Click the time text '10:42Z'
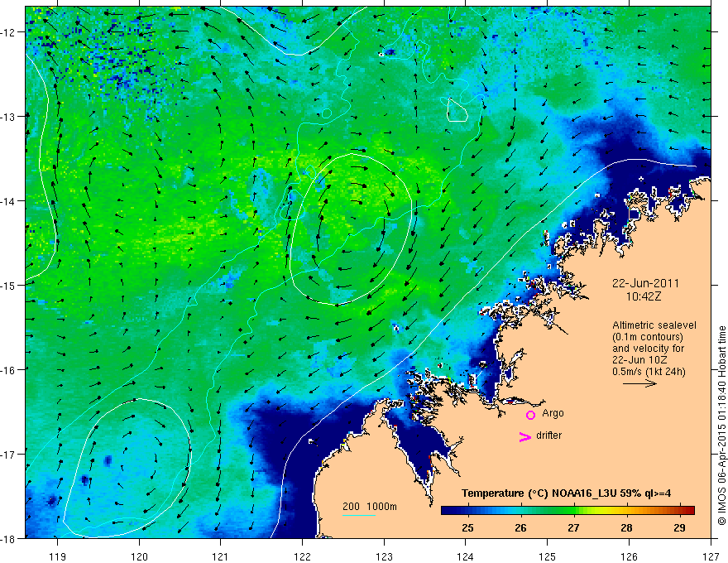The width and height of the screenshot is (728, 563). (x=643, y=296)
